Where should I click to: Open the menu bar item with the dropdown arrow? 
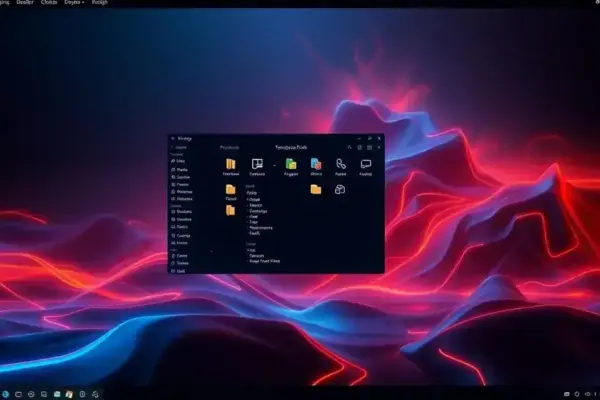74,2
